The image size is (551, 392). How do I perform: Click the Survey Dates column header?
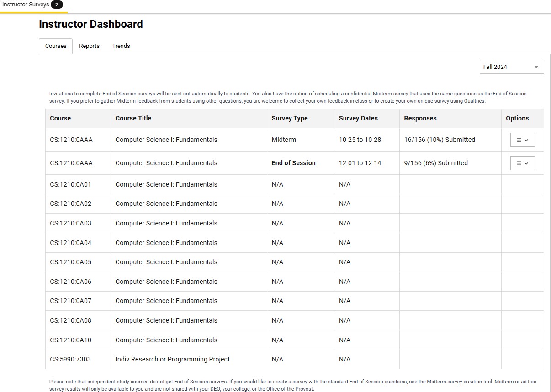pyautogui.click(x=358, y=118)
